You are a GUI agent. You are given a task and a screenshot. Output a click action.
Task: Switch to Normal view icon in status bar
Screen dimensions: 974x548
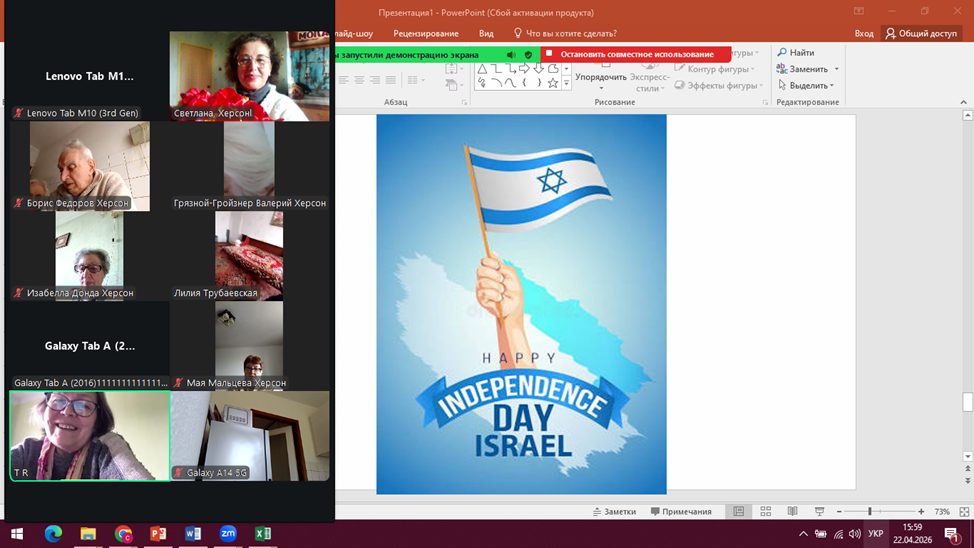[739, 512]
